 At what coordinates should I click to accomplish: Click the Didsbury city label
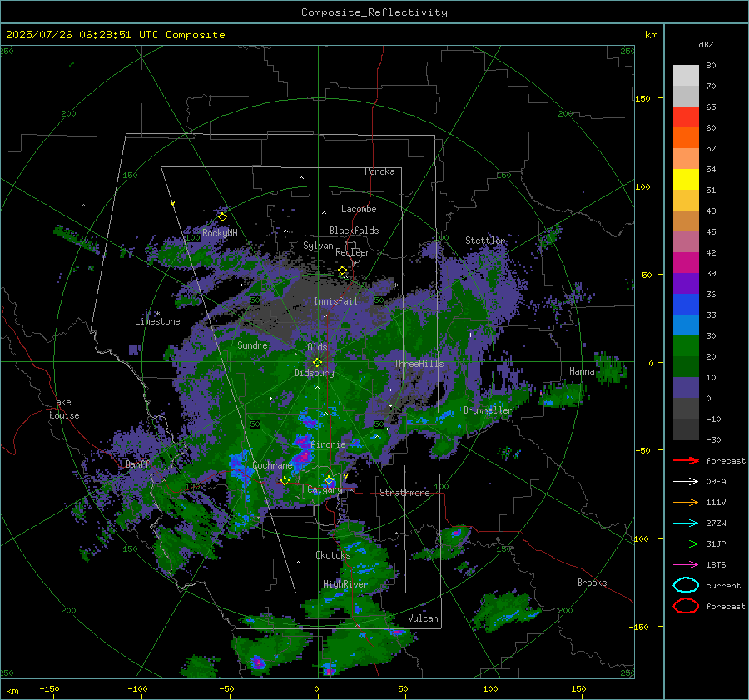pos(314,373)
